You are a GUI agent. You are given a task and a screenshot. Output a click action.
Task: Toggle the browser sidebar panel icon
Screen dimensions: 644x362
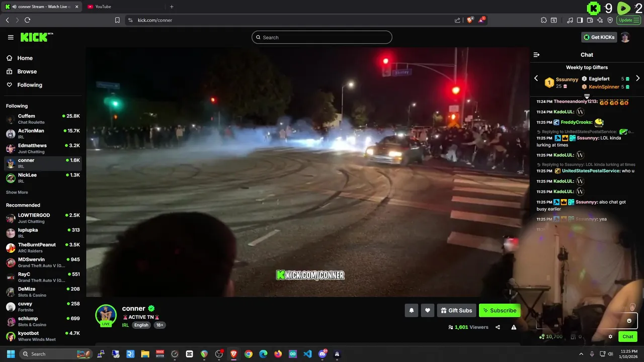tap(580, 20)
